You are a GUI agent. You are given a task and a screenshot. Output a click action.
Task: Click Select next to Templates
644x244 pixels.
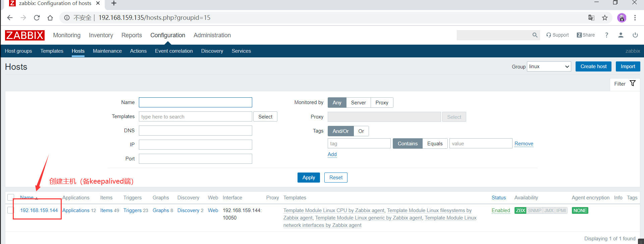(x=265, y=116)
